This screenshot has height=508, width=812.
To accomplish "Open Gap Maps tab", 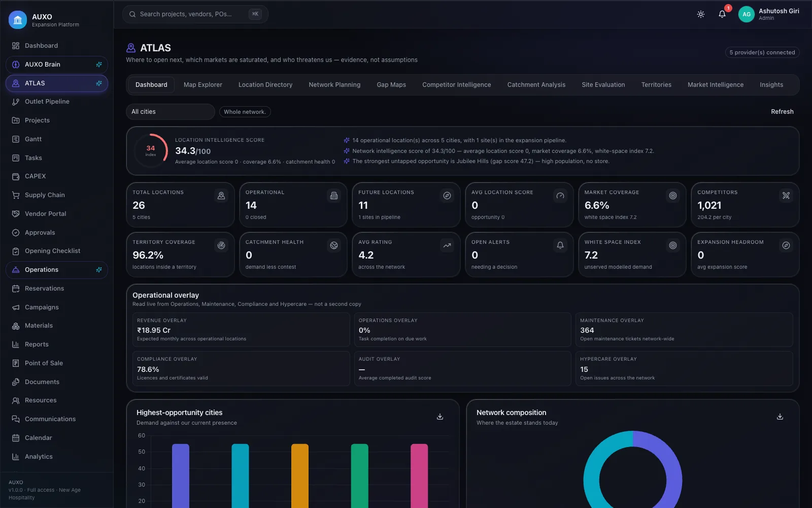I will pyautogui.click(x=391, y=85).
